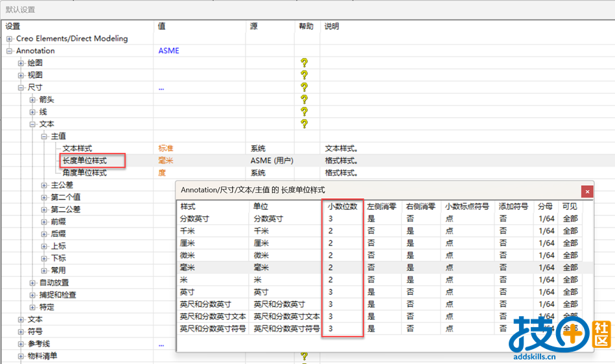Open help for the 绘图 row
Image resolution: width=615 pixels, height=364 pixels.
pyautogui.click(x=304, y=63)
